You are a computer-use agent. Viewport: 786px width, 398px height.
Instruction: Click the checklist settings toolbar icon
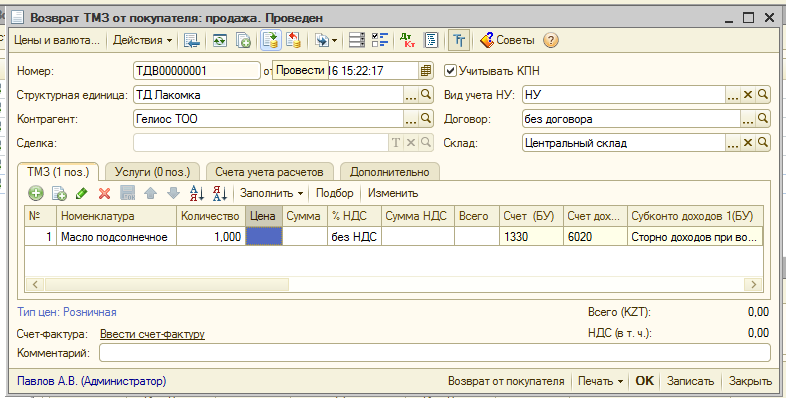[380, 40]
